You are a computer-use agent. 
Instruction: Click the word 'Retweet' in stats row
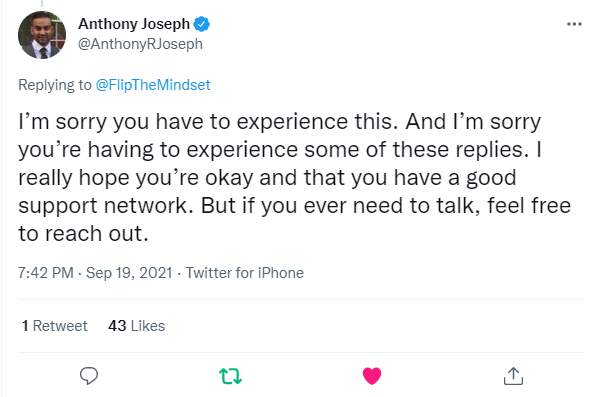coord(60,326)
